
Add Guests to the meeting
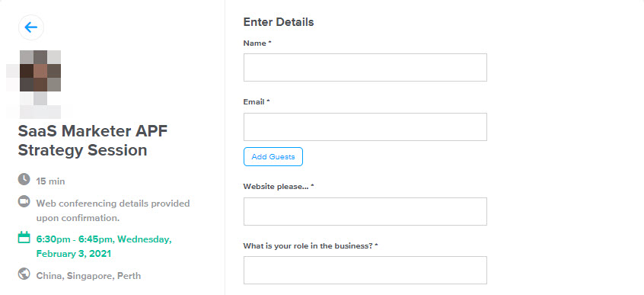point(273,157)
